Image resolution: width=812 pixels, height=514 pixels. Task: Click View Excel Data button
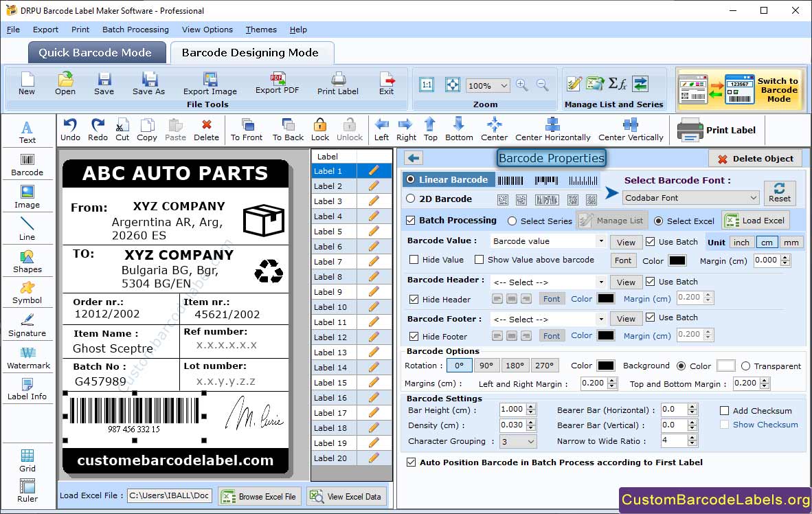(346, 496)
